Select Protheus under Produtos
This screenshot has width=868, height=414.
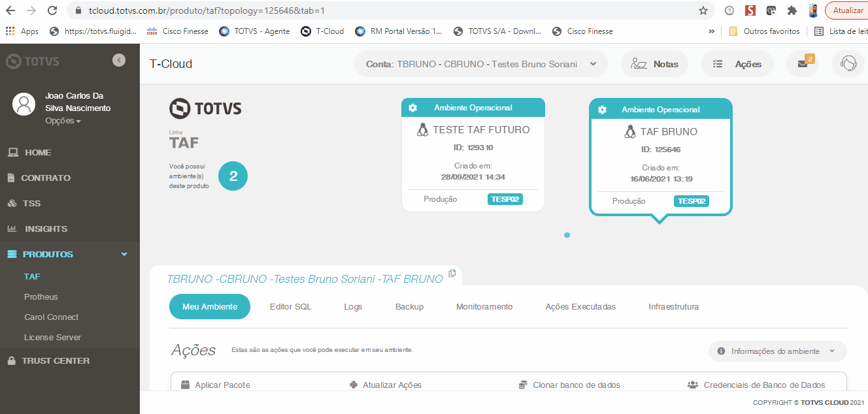[x=41, y=296]
